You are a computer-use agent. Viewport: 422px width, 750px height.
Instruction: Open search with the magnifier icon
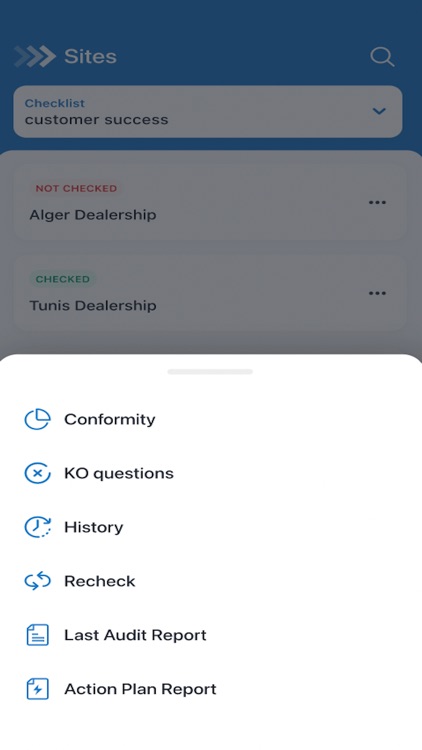click(x=382, y=57)
